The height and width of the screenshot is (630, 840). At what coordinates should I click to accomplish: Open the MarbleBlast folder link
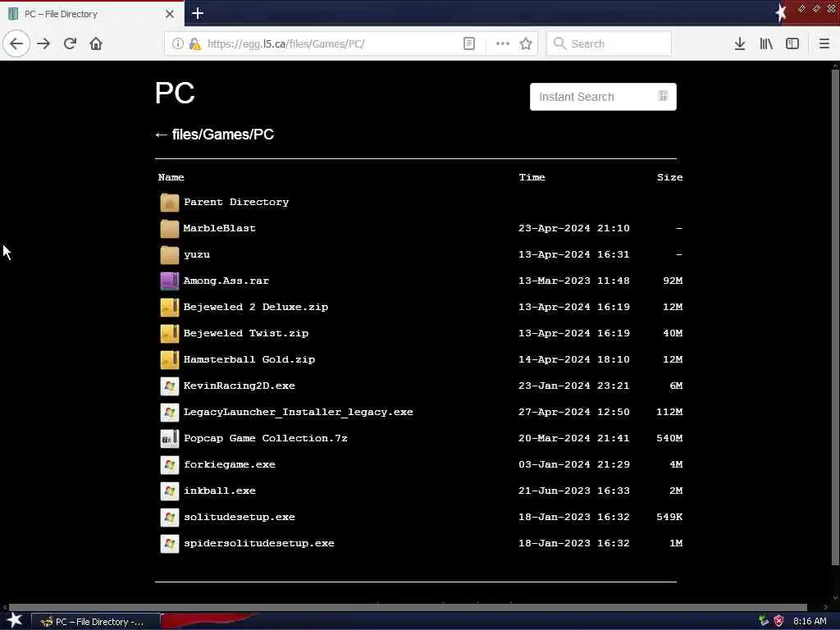(x=219, y=228)
